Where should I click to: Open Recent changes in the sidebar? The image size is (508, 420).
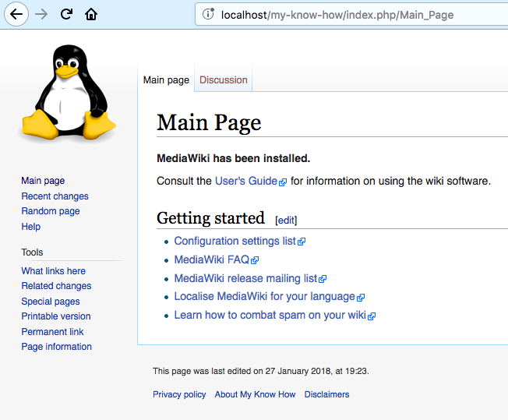click(55, 196)
